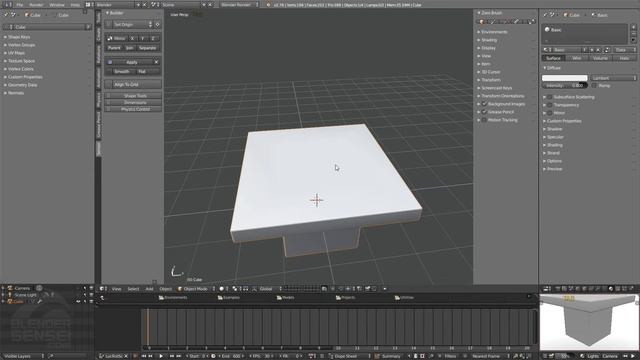Select the Volume material type tab
This screenshot has width=640, height=360.
coord(600,58)
